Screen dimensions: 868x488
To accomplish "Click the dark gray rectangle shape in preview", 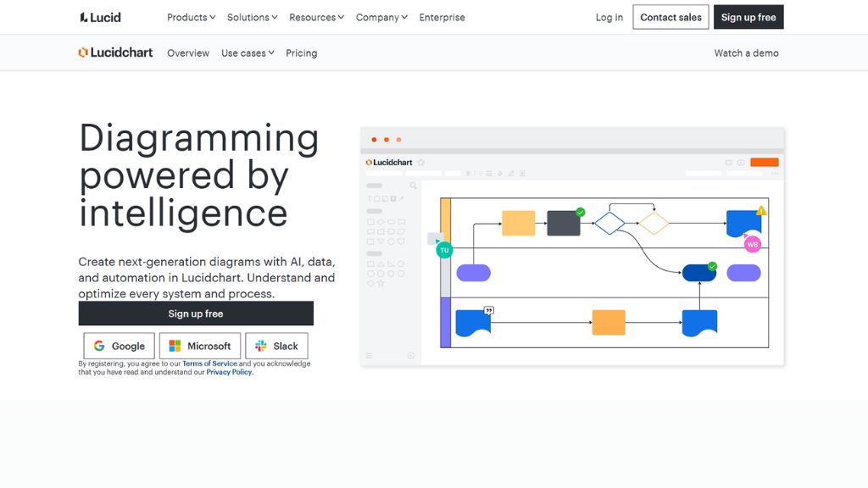I will (x=564, y=223).
